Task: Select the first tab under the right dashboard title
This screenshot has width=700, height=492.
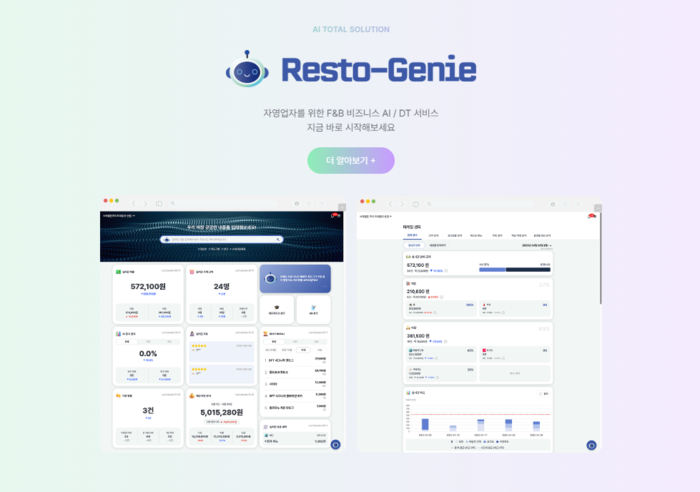Action: 412,235
